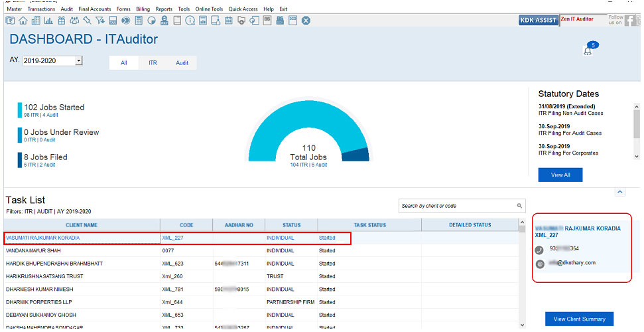Click the funnel filter toolbar icon

tap(99, 21)
